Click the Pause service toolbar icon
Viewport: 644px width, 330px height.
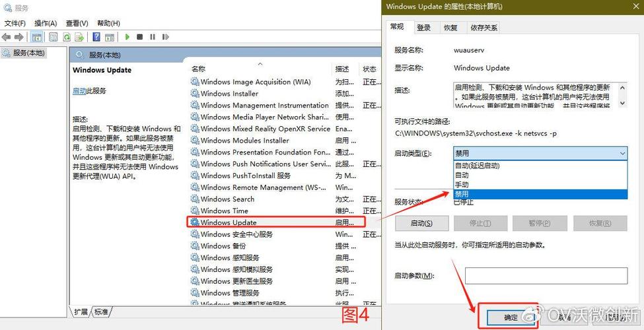click(x=153, y=37)
